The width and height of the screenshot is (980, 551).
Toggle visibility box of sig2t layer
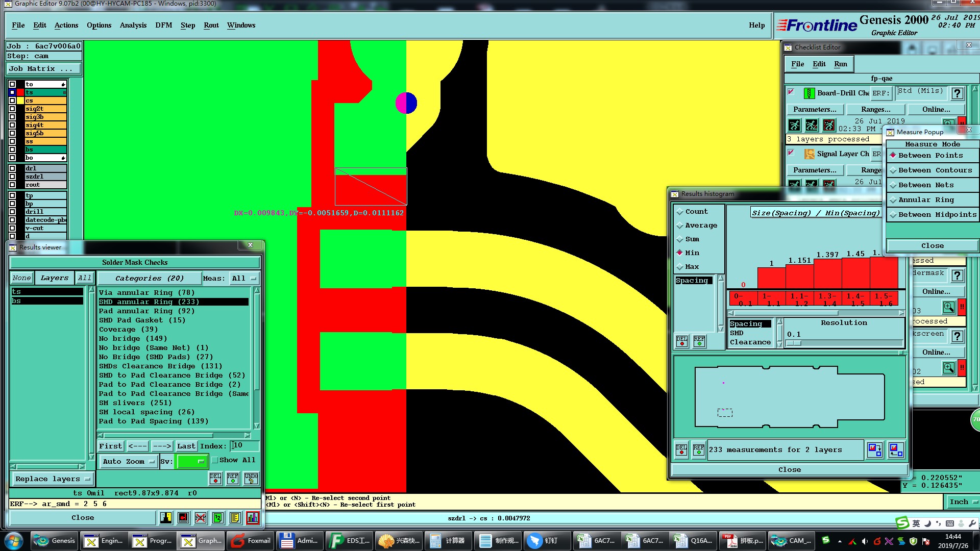pyautogui.click(x=12, y=109)
